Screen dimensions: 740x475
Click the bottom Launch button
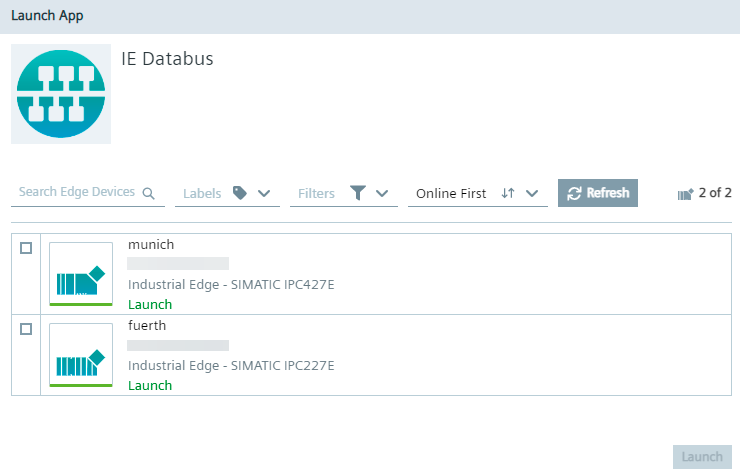tap(702, 457)
